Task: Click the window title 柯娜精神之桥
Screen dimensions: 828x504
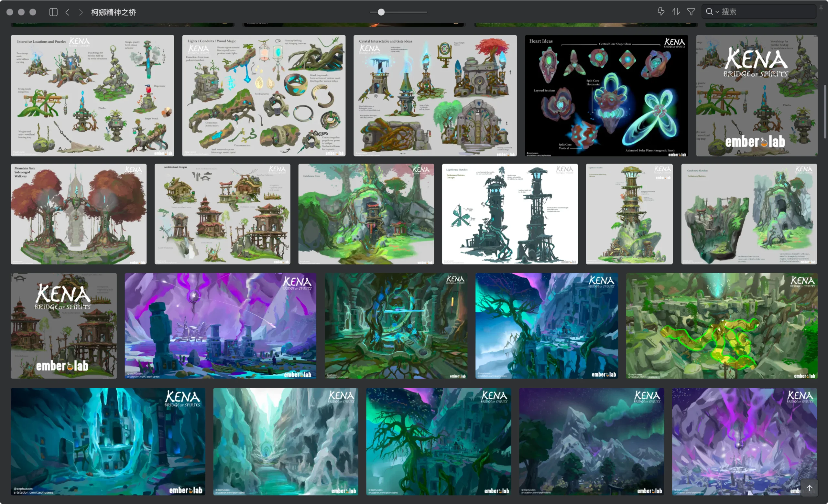Action: [x=114, y=12]
